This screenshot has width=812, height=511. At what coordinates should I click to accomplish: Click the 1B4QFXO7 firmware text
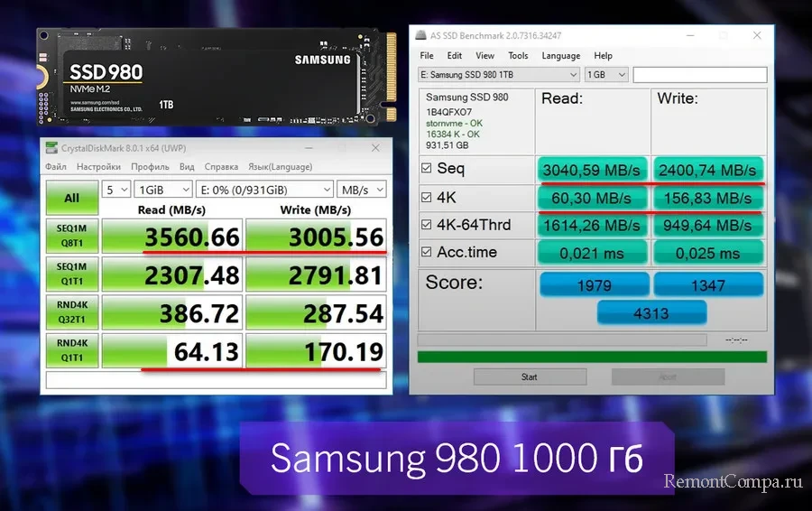pyautogui.click(x=449, y=112)
